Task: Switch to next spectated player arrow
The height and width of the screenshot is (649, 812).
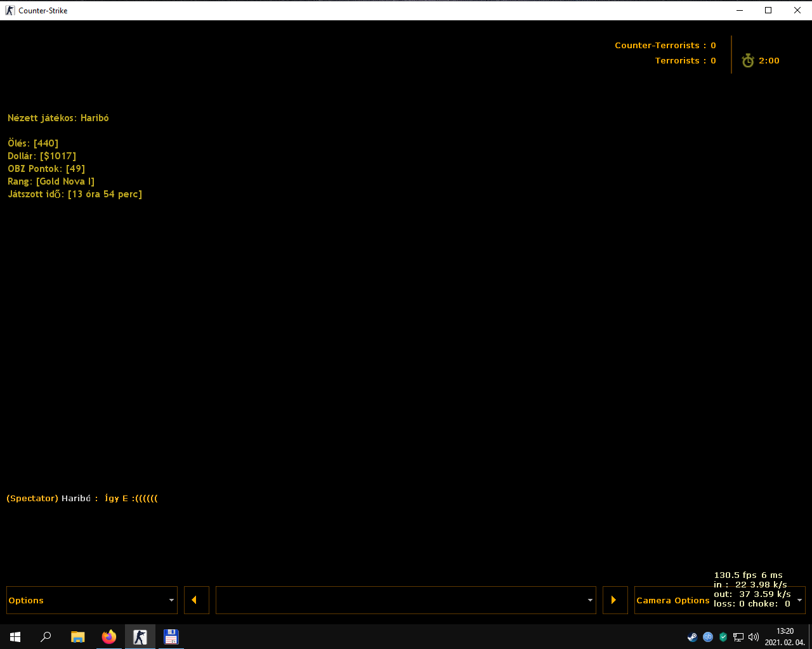Action: point(615,600)
